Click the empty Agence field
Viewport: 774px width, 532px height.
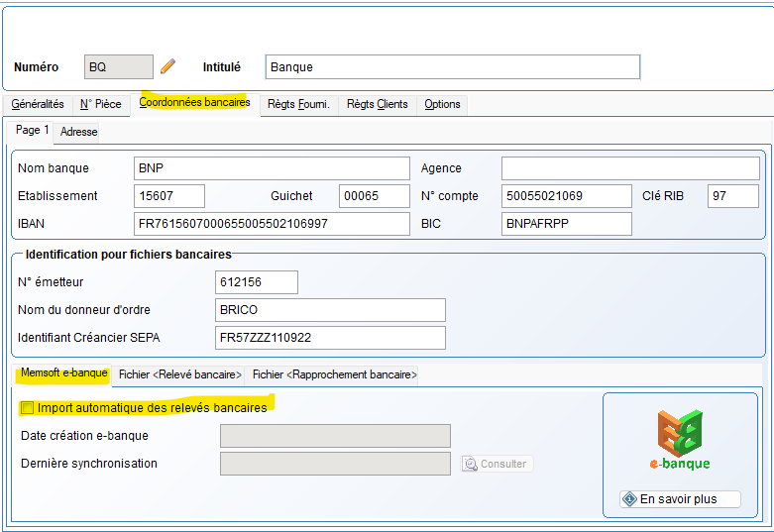point(630,168)
